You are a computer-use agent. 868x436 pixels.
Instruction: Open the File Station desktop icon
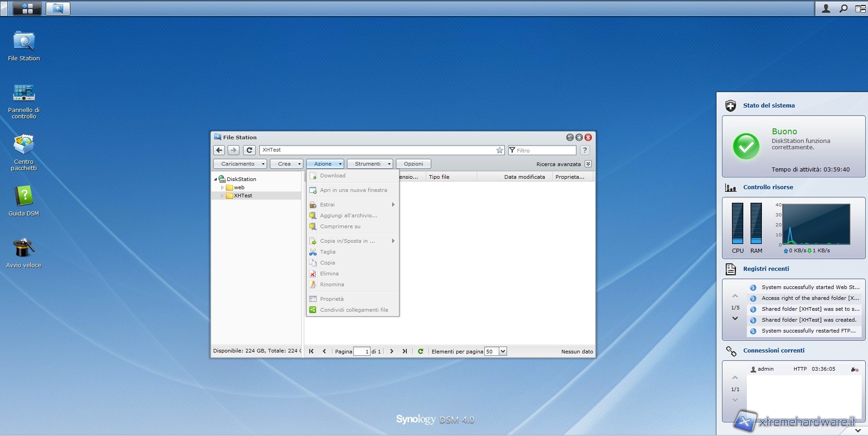[x=24, y=42]
